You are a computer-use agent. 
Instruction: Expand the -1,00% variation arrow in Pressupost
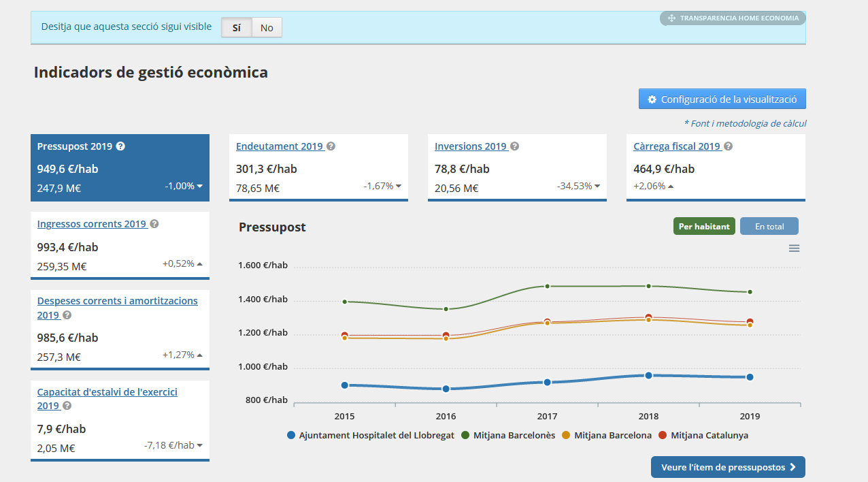tap(199, 187)
